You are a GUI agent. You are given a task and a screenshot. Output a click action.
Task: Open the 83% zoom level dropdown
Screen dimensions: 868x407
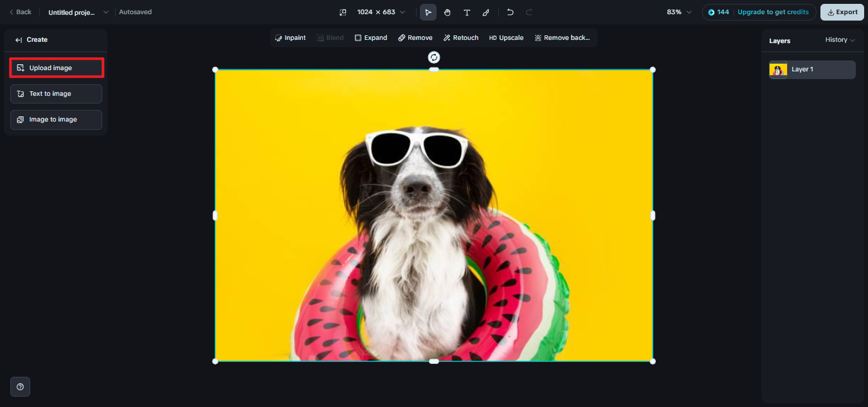coord(679,12)
